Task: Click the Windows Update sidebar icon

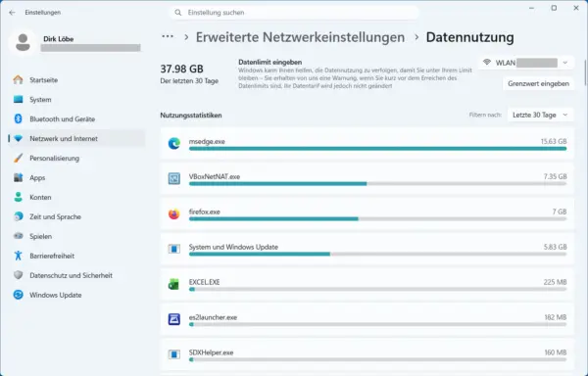Action: (x=18, y=295)
